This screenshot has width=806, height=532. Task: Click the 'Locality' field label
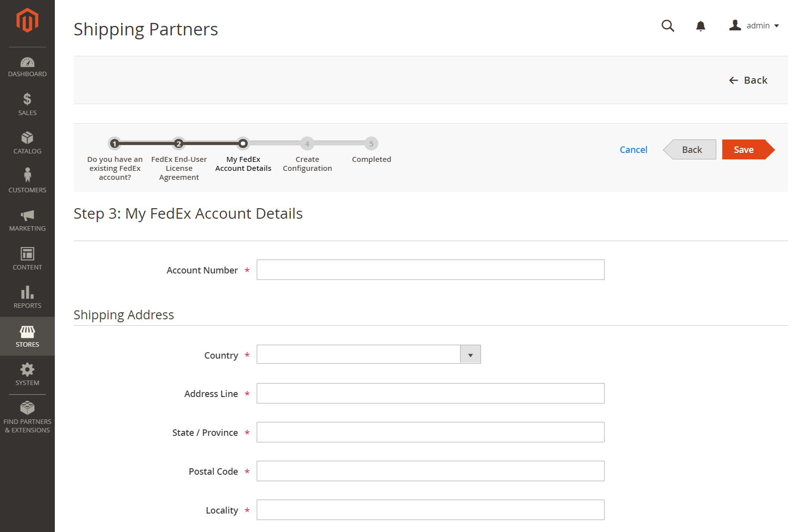[x=222, y=510]
